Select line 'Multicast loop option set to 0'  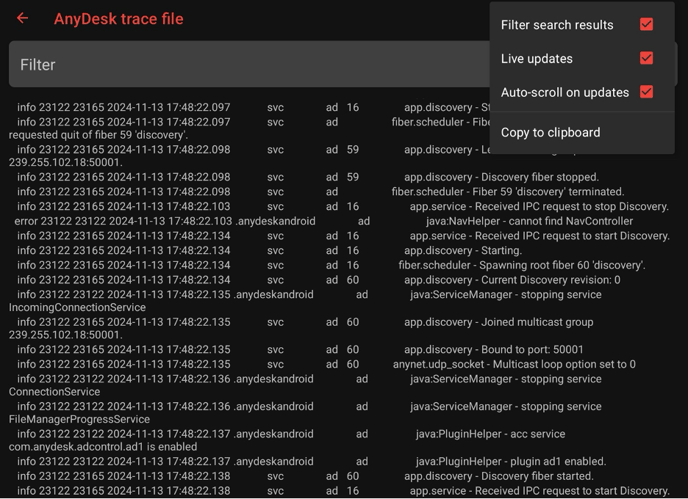326,364
